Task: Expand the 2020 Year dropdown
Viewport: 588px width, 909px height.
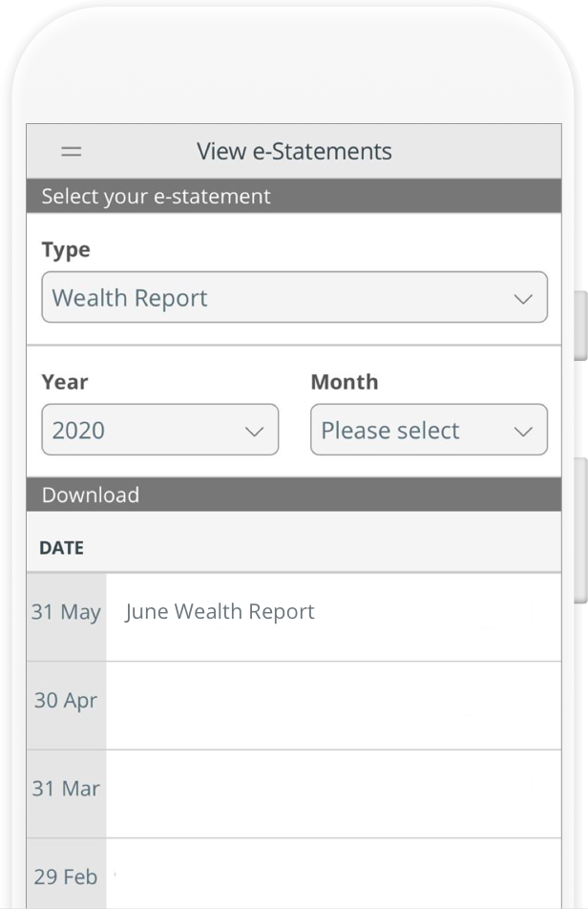Action: (160, 430)
